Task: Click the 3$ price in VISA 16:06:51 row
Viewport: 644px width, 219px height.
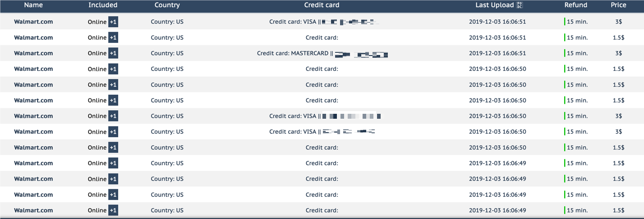Action: (x=618, y=22)
